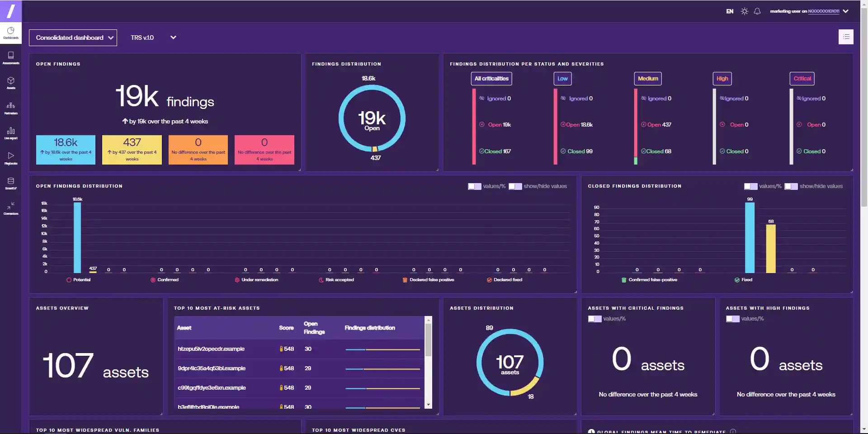Select the Medium severity tab
868x434 pixels.
click(648, 79)
